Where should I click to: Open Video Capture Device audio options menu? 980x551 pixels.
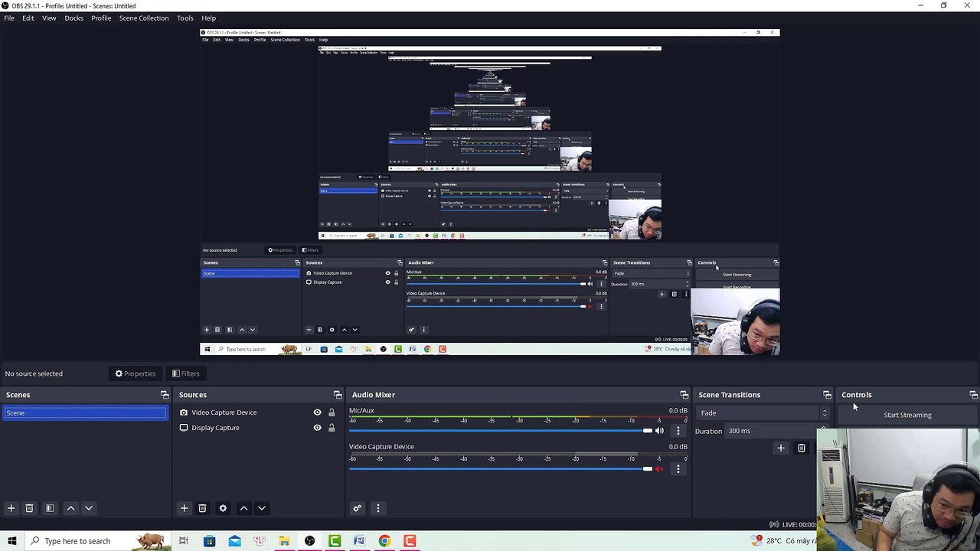pyautogui.click(x=678, y=469)
